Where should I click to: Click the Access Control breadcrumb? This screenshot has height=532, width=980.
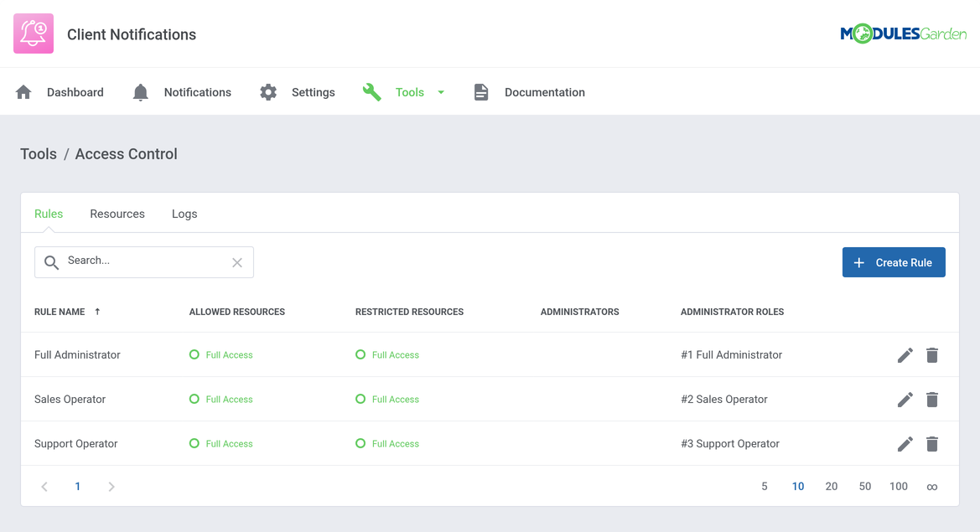127,154
